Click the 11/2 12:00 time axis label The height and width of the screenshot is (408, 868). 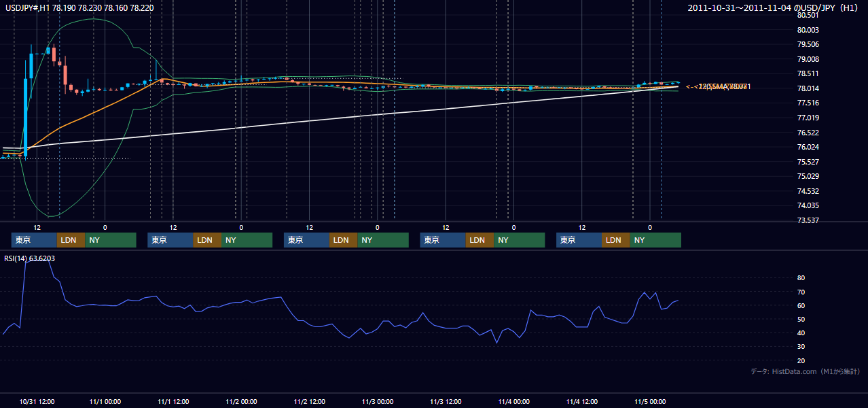point(310,401)
